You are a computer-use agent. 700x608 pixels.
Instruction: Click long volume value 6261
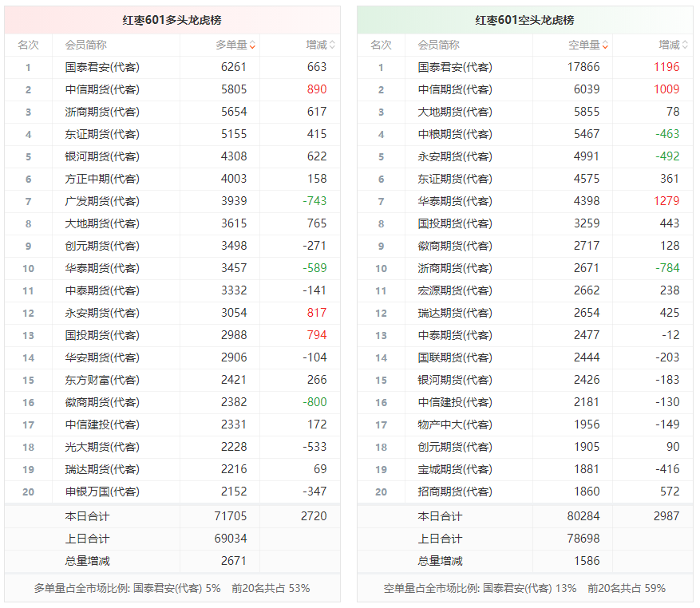pyautogui.click(x=234, y=67)
